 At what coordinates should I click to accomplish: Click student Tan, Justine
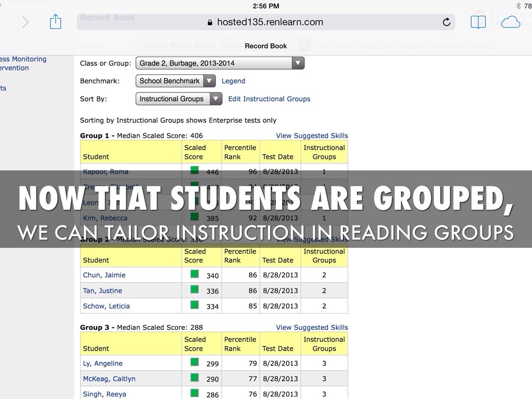102,290
